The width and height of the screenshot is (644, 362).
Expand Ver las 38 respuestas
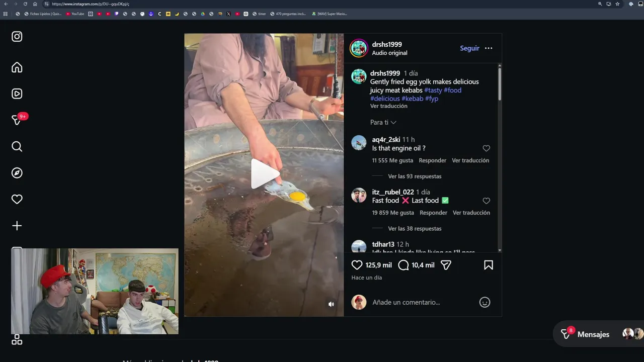pos(415,229)
